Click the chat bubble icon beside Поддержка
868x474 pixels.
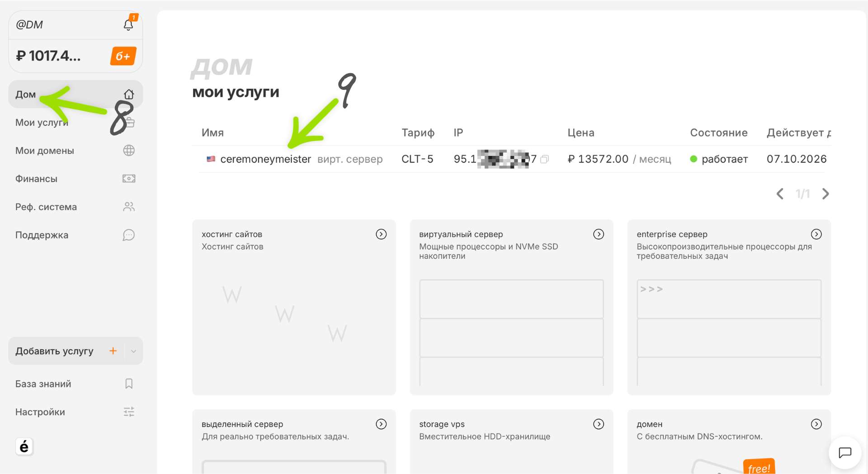129,235
